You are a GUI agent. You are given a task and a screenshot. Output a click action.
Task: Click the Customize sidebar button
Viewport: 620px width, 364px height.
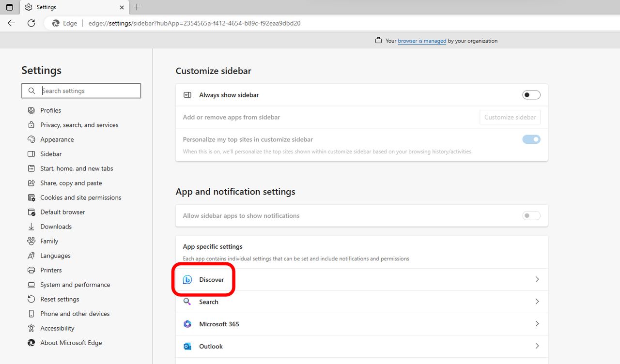510,117
